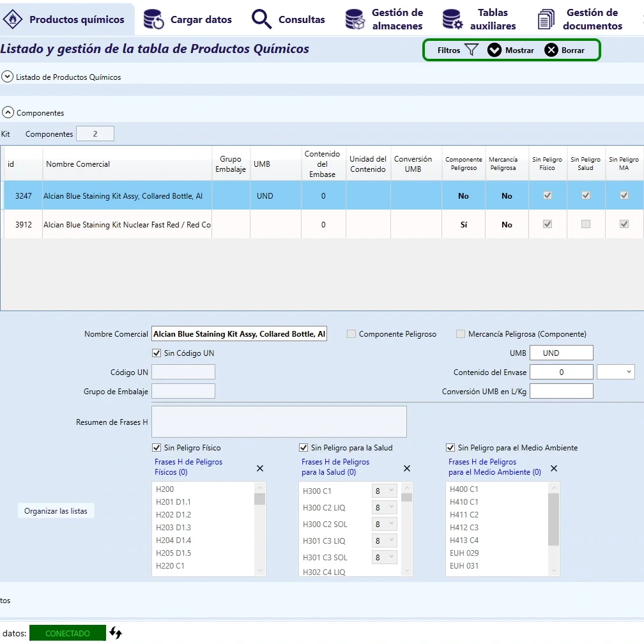Click the CONECTADO status indicator
The height and width of the screenshot is (644, 644).
[x=67, y=633]
